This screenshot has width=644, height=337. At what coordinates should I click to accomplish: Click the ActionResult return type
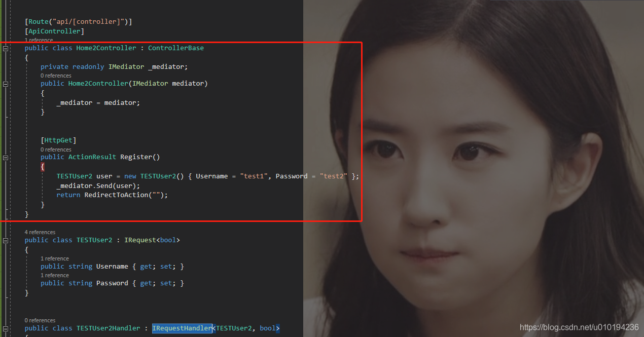(92, 158)
